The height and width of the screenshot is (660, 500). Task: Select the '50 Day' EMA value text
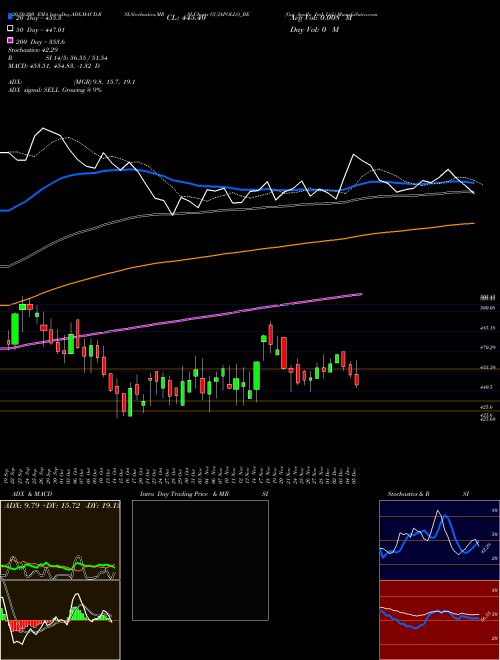pos(40,30)
